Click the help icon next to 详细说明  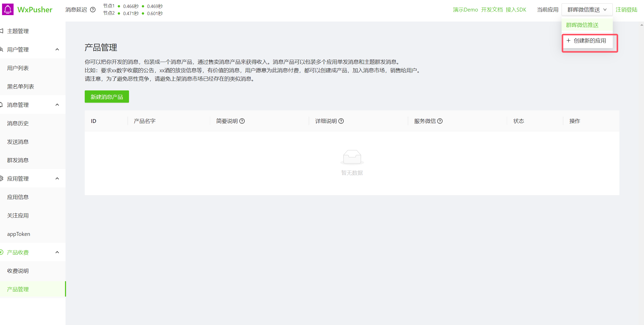click(x=341, y=121)
